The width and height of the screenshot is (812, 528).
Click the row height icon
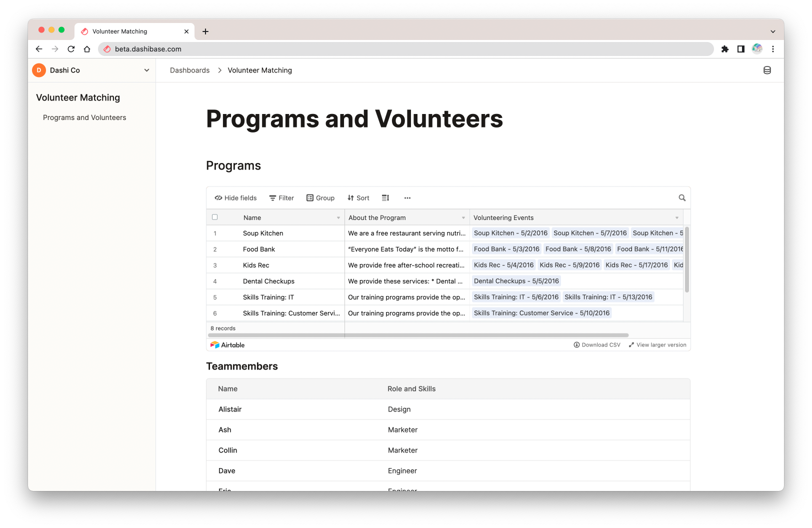point(385,198)
